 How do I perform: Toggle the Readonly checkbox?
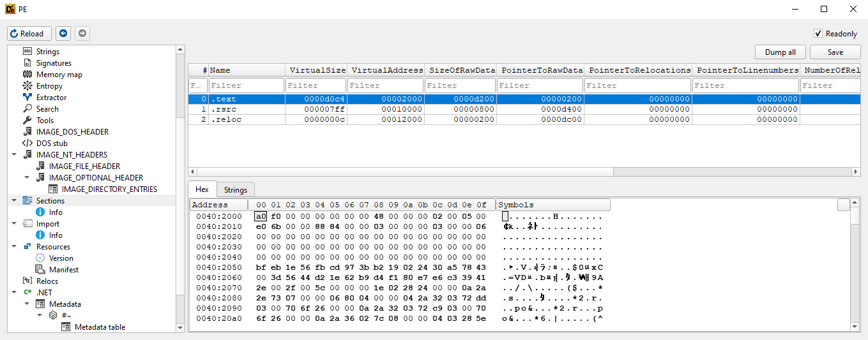[818, 33]
